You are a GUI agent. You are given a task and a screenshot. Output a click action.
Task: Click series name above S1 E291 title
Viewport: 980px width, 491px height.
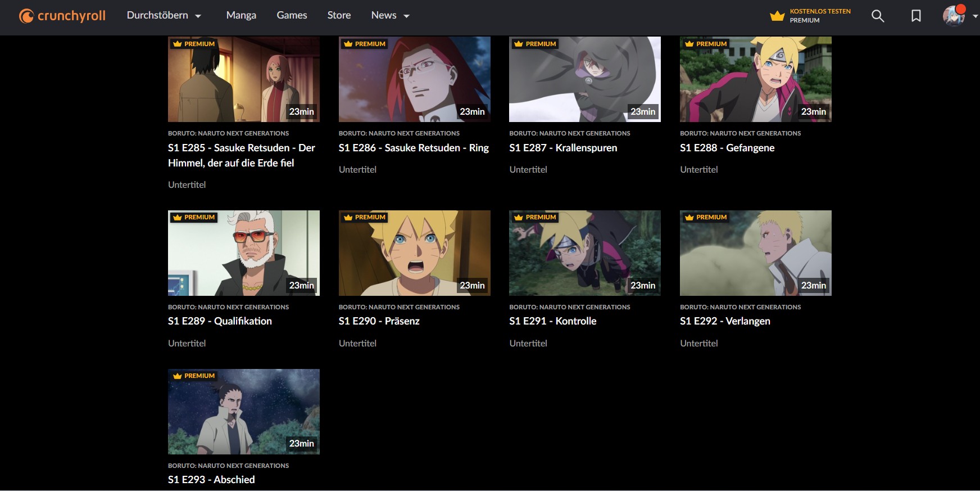pyautogui.click(x=570, y=307)
